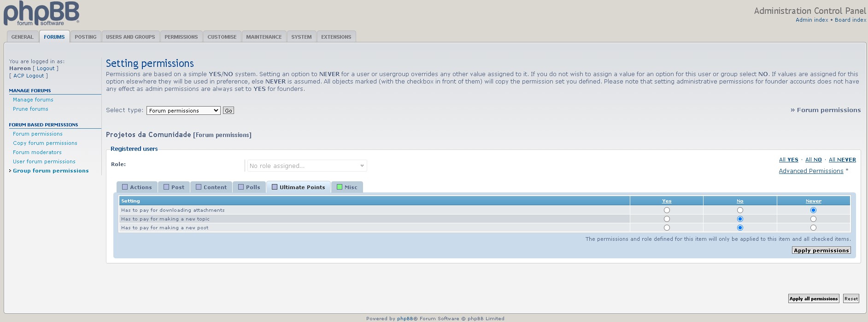
Task: Click the All NEVER link
Action: click(x=842, y=160)
